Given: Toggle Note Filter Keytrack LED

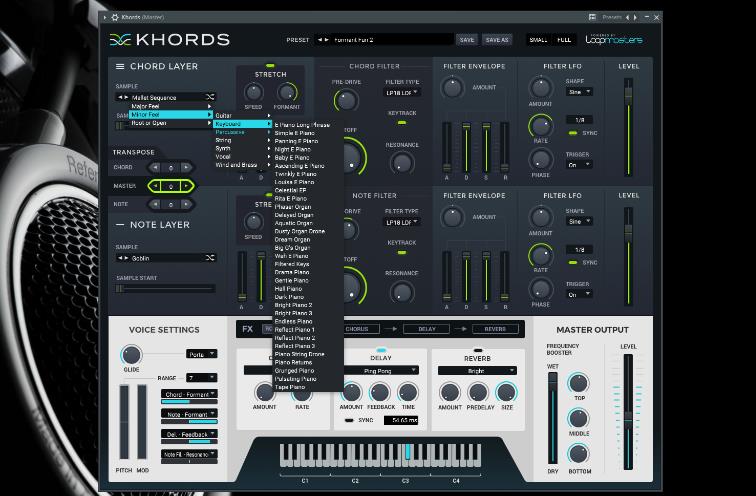Looking at the screenshot, I should pos(401,252).
